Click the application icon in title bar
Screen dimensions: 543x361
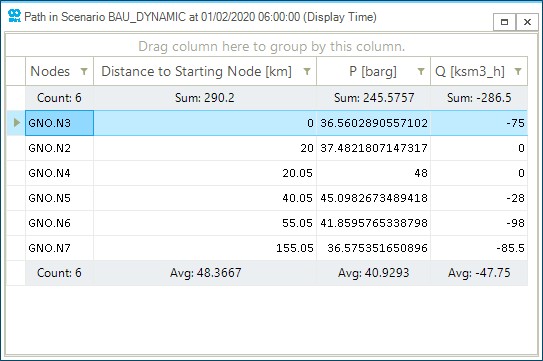click(x=14, y=16)
